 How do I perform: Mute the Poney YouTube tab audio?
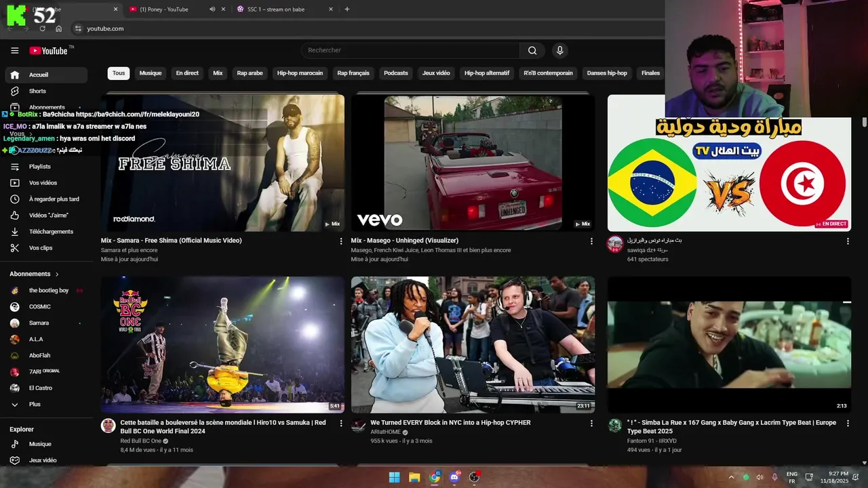coord(212,9)
